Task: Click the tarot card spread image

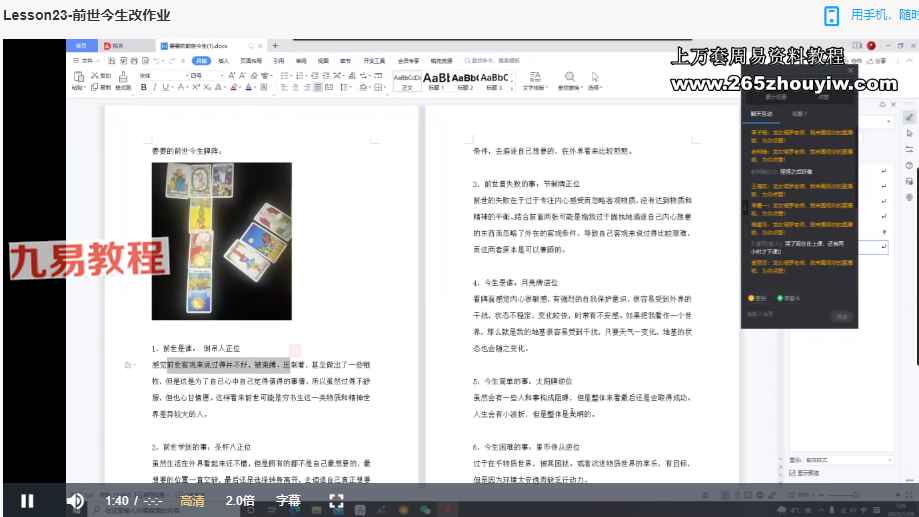Action: tap(222, 241)
